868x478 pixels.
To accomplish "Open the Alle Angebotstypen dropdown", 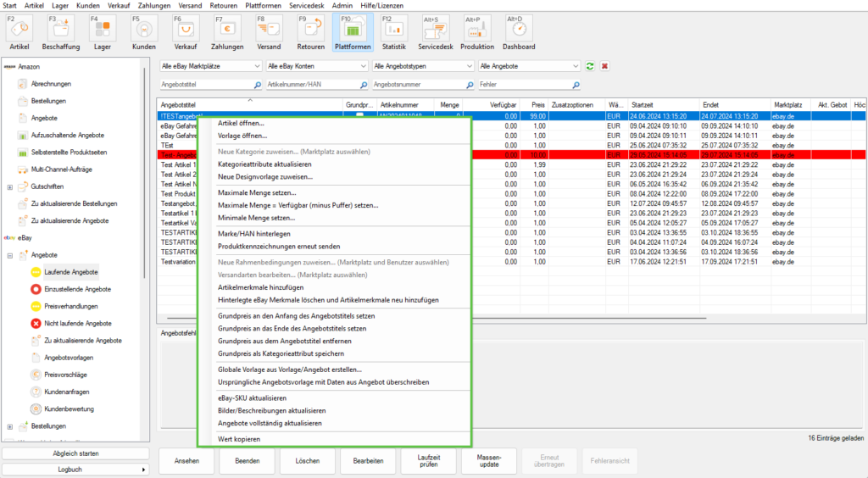I will pos(421,66).
